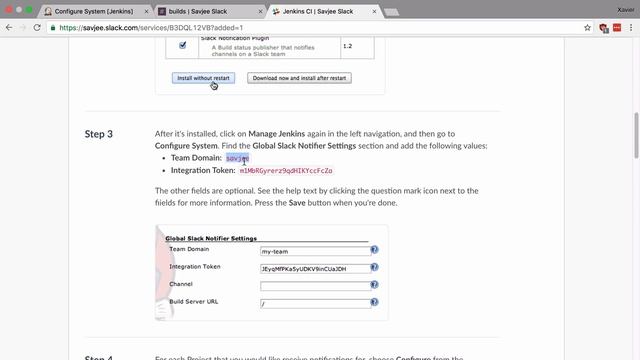Click help icon next to Channel field
Screen dimensions: 640x360
tap(374, 284)
